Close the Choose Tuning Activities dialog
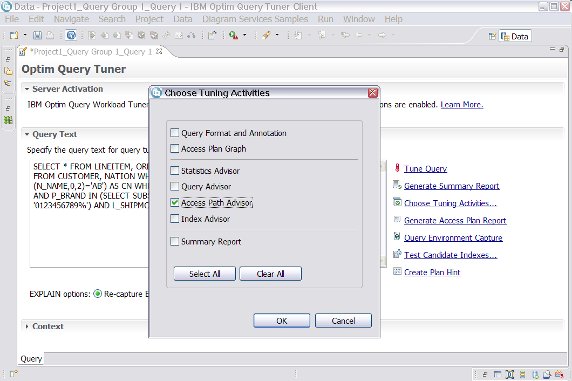 click(372, 93)
